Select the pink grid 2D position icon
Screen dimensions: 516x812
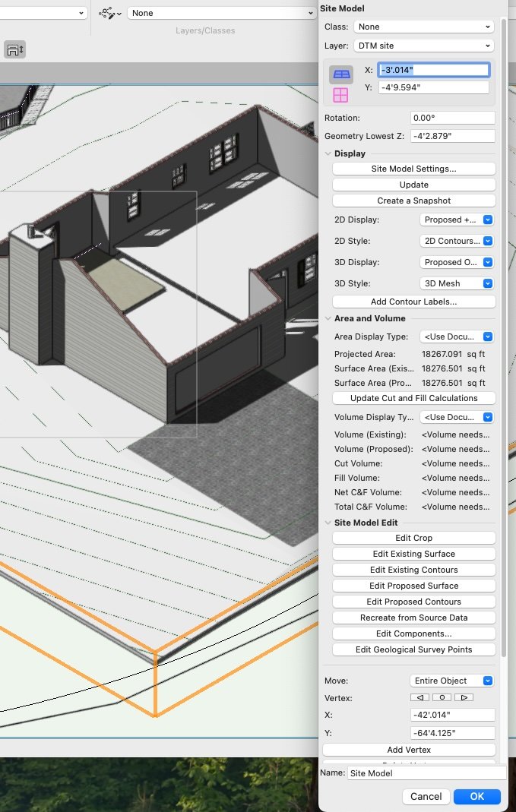pyautogui.click(x=340, y=95)
